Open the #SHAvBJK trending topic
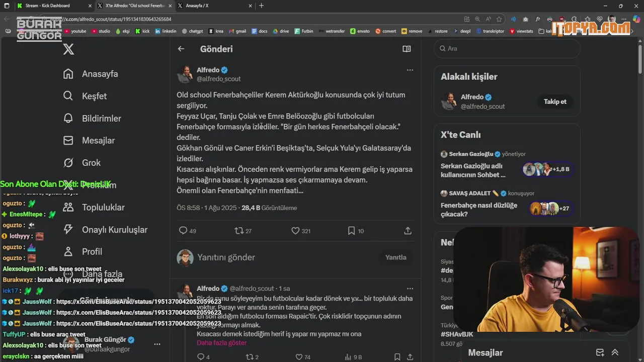The width and height of the screenshot is (644, 362). [x=457, y=334]
